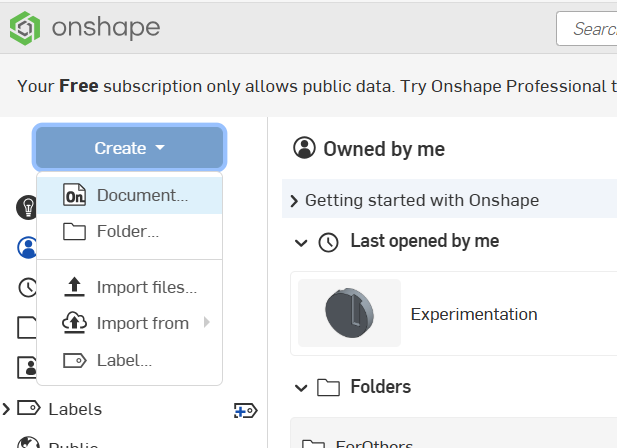Click the add label plus icon
Image resolution: width=617 pixels, height=448 pixels.
[x=245, y=409]
